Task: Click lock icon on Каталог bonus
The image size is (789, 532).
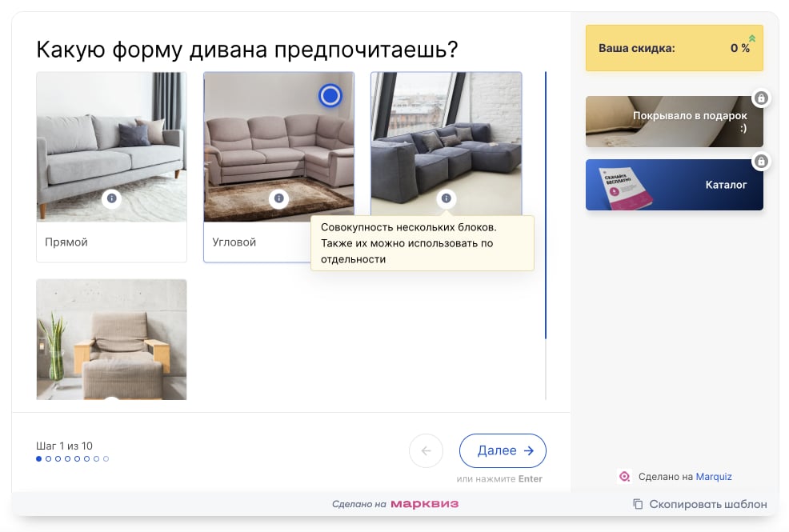Action: [761, 162]
